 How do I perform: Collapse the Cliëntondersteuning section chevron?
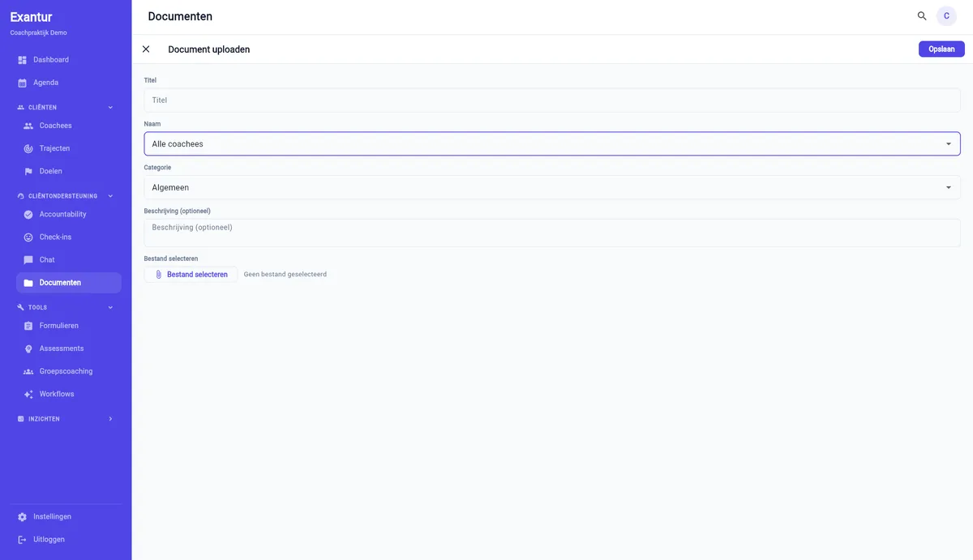[x=110, y=196]
